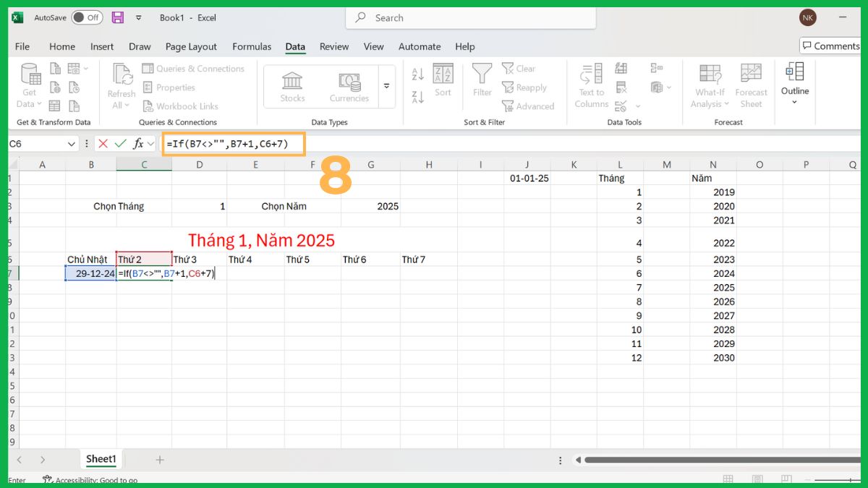Switch to the Formulas ribbon tab
Viewport: 868px width, 488px height.
click(252, 46)
